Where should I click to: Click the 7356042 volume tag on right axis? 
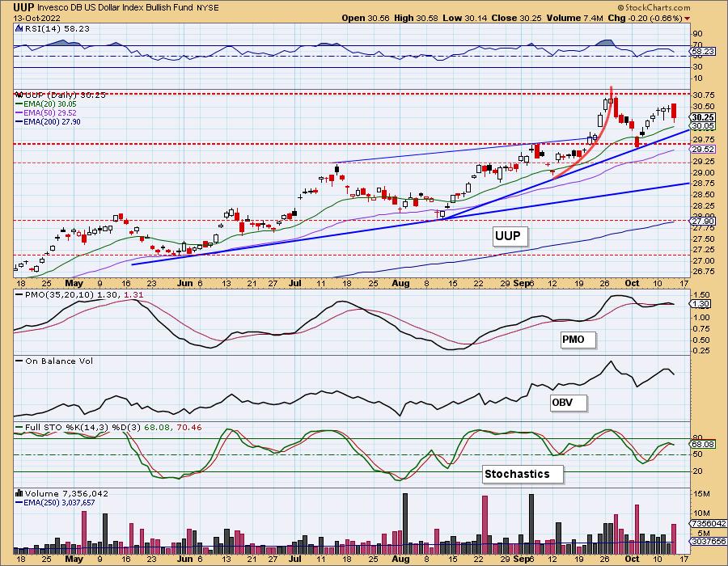pyautogui.click(x=709, y=523)
